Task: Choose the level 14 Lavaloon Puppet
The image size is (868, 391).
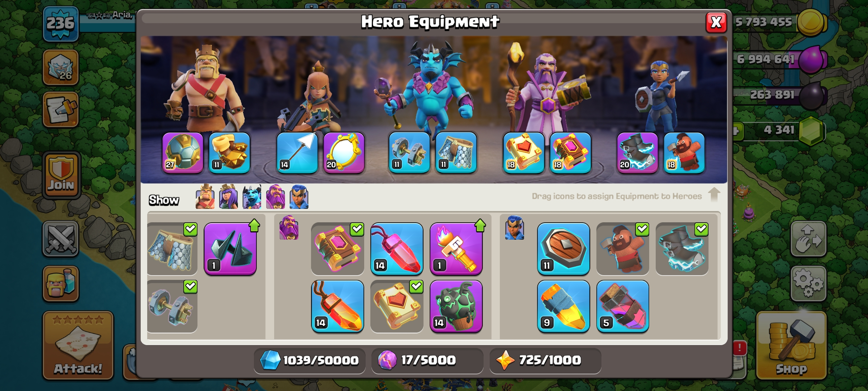Action: point(456,306)
